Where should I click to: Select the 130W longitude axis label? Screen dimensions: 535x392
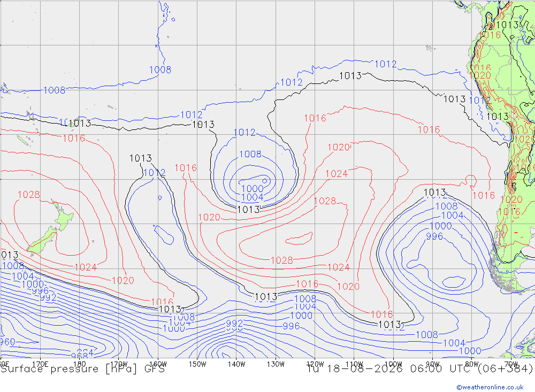point(276,364)
